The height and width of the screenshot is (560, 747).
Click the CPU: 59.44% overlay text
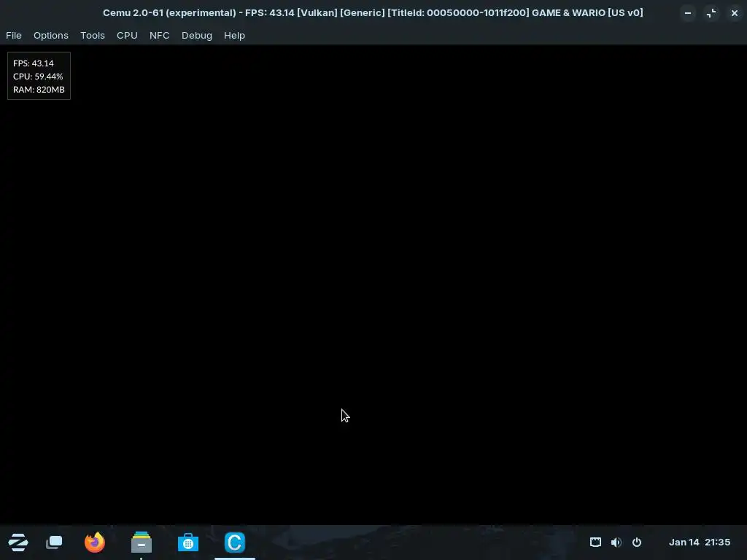(x=38, y=76)
